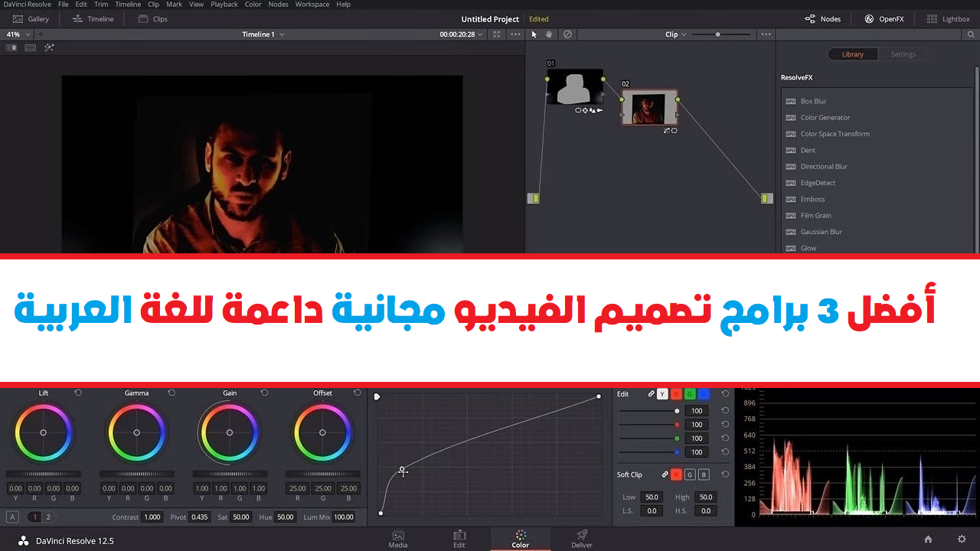Open the Timeline 1 name dropdown
Image resolution: width=980 pixels, height=551 pixels.
click(x=263, y=34)
